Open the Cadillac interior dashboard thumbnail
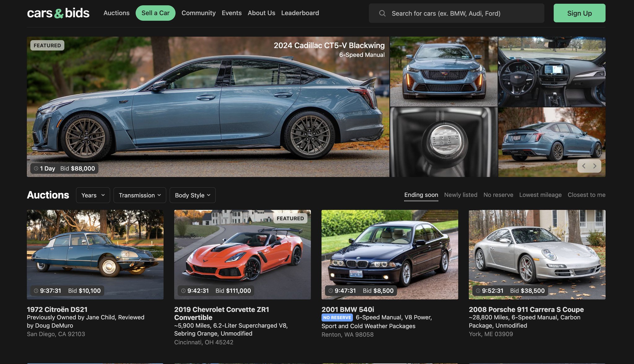This screenshot has width=634, height=364. point(552,72)
